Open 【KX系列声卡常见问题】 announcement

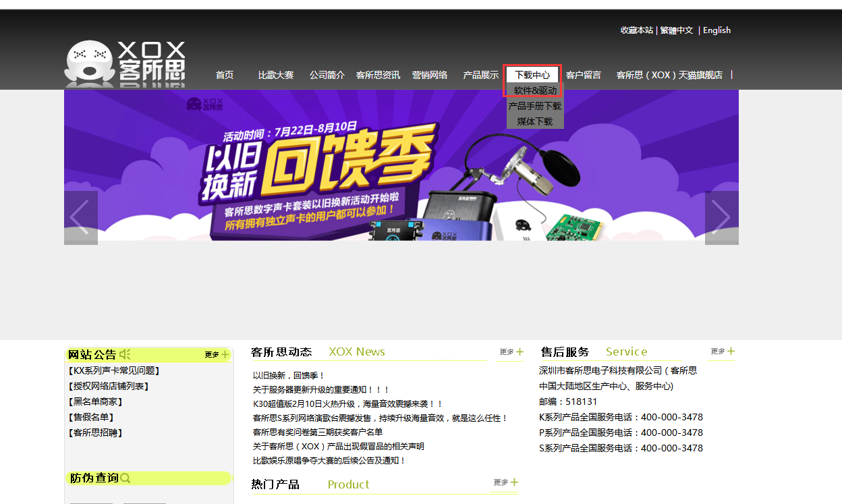(113, 370)
